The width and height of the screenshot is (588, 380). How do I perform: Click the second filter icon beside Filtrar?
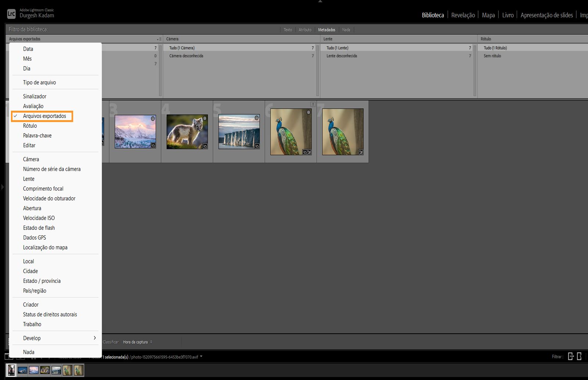click(x=579, y=356)
